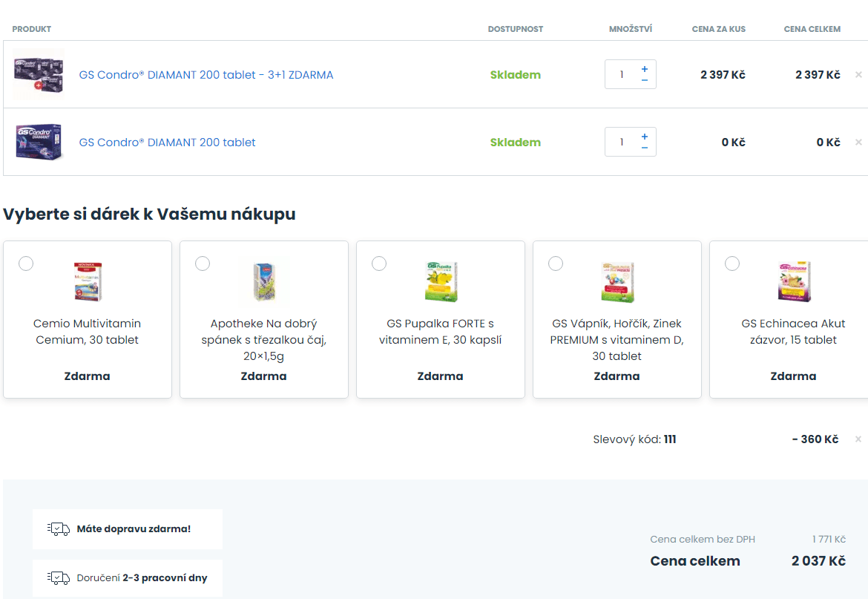Click 'Zdarma' under GS Vápník, Hořčík, Zinek
This screenshot has height=599, width=868.
[617, 376]
